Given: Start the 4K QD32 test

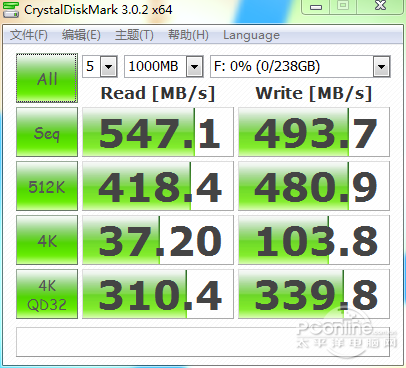Looking at the screenshot, I should pos(47,294).
